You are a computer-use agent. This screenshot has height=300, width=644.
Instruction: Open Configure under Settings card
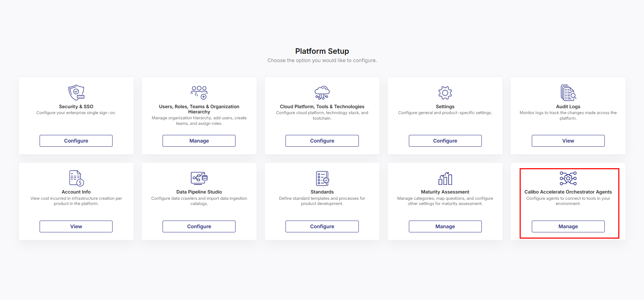click(445, 141)
